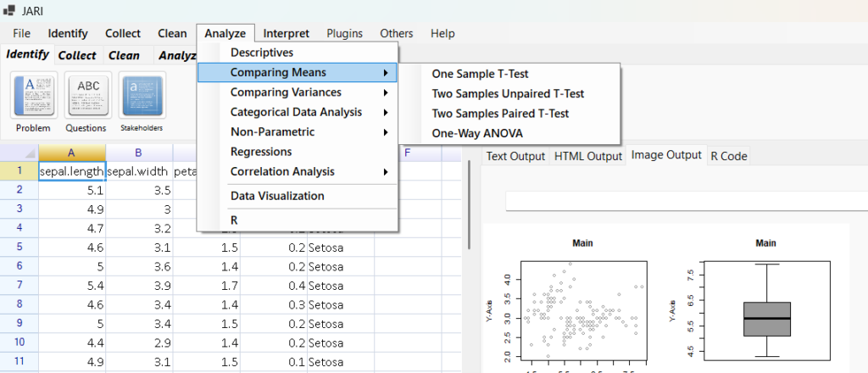Click the JARI app icon in the title bar
Viewport: 868px width, 373px height.
(x=9, y=11)
